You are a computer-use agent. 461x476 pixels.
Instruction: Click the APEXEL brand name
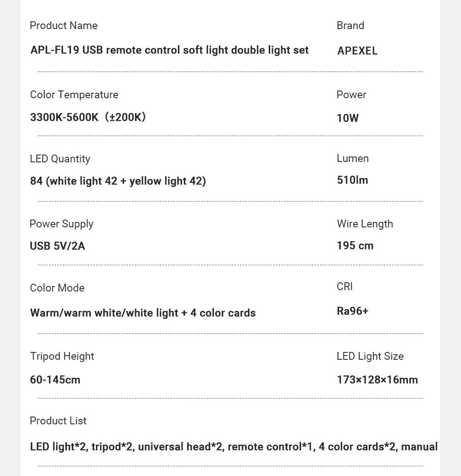coord(357,51)
